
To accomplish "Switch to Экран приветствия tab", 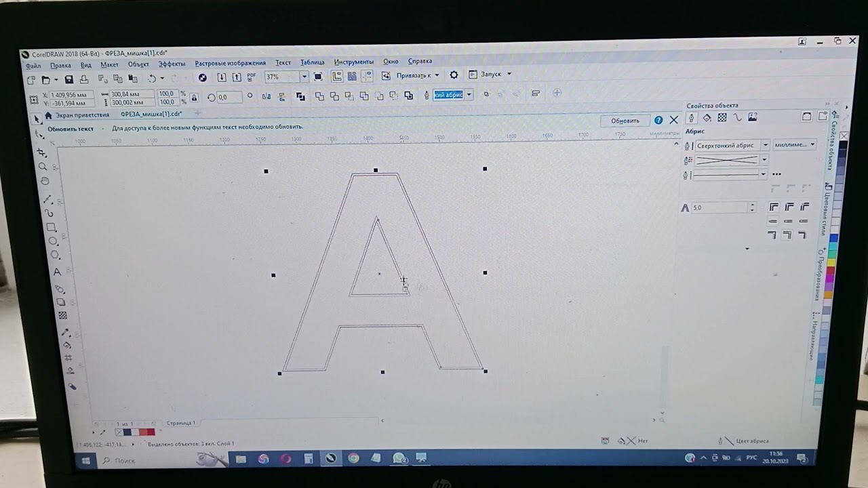I will pos(82,115).
